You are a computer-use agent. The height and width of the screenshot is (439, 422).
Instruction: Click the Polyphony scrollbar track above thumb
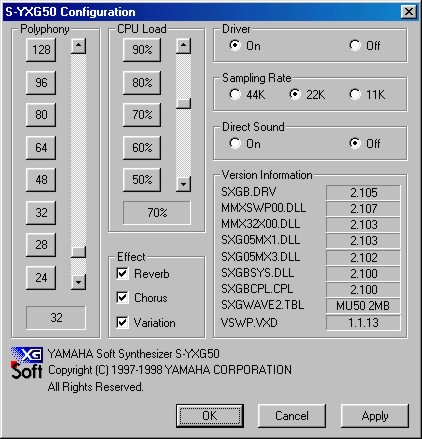tap(78, 150)
